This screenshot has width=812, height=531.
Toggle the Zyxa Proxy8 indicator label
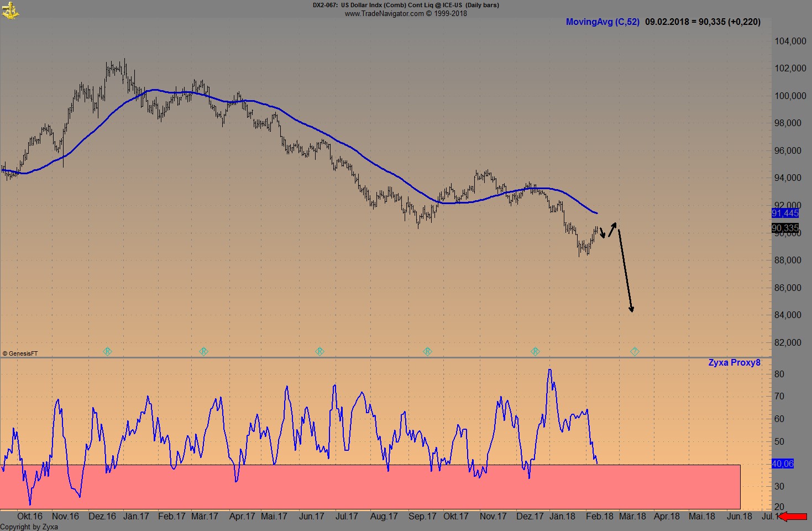click(x=735, y=362)
